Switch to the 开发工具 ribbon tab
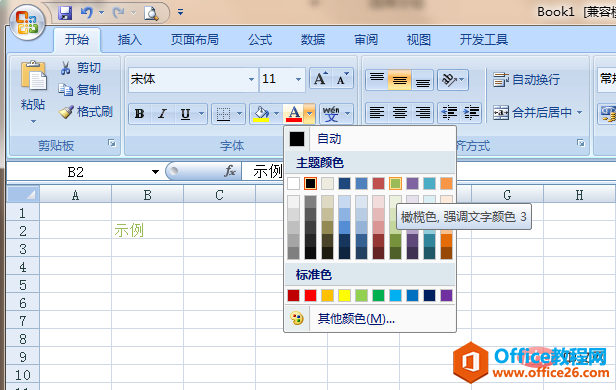Viewport: 616px width, 390px height. point(484,40)
